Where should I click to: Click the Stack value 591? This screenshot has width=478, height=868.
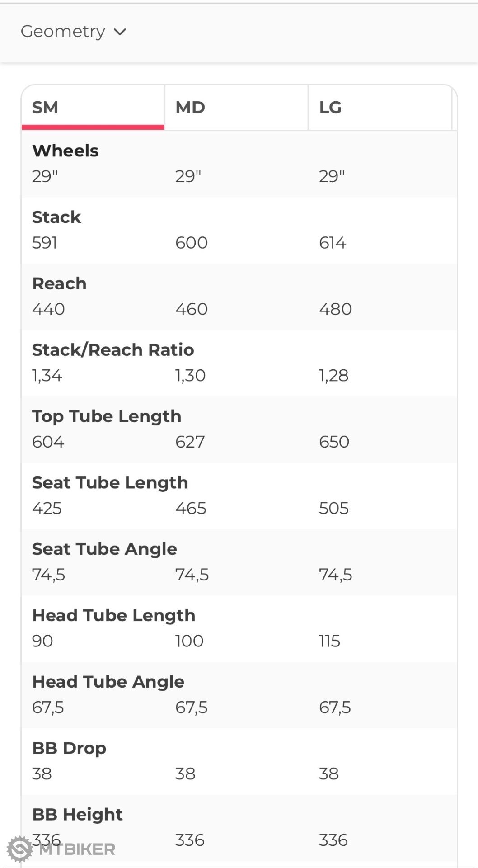pos(44,243)
